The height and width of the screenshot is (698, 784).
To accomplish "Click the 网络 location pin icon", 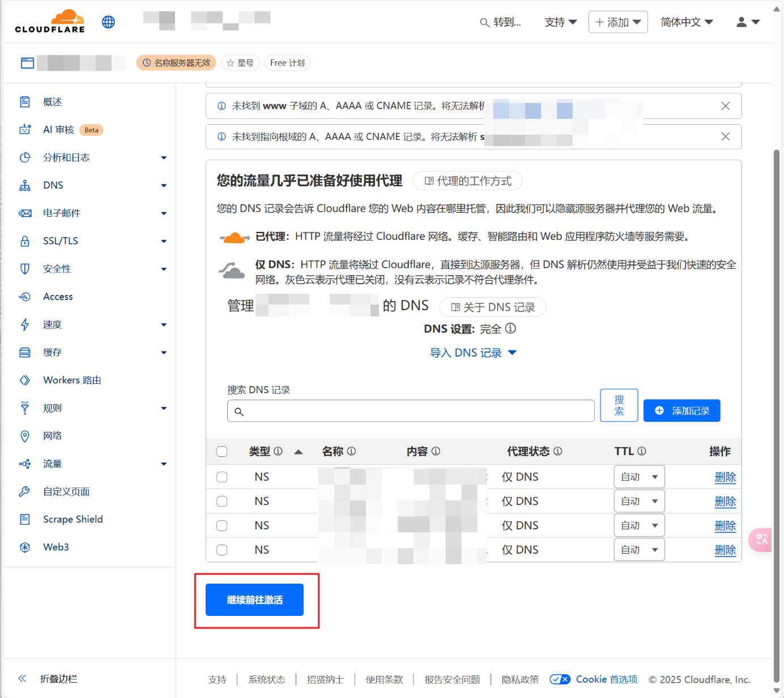I will click(25, 436).
